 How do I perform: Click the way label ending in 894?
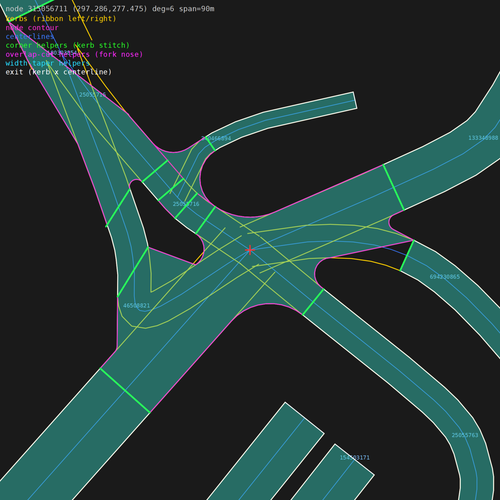point(216,138)
